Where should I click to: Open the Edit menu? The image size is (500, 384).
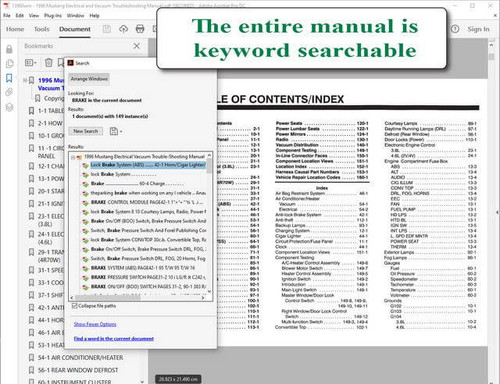[20, 15]
